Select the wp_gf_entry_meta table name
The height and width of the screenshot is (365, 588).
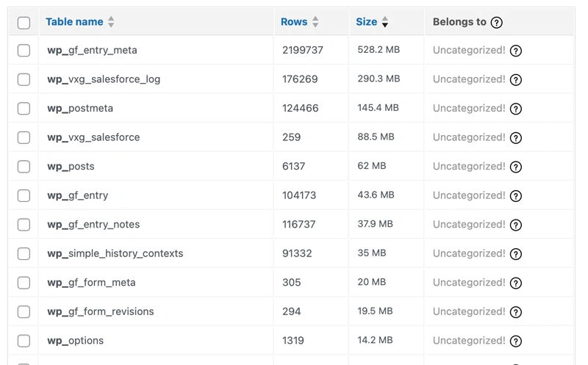(92, 50)
